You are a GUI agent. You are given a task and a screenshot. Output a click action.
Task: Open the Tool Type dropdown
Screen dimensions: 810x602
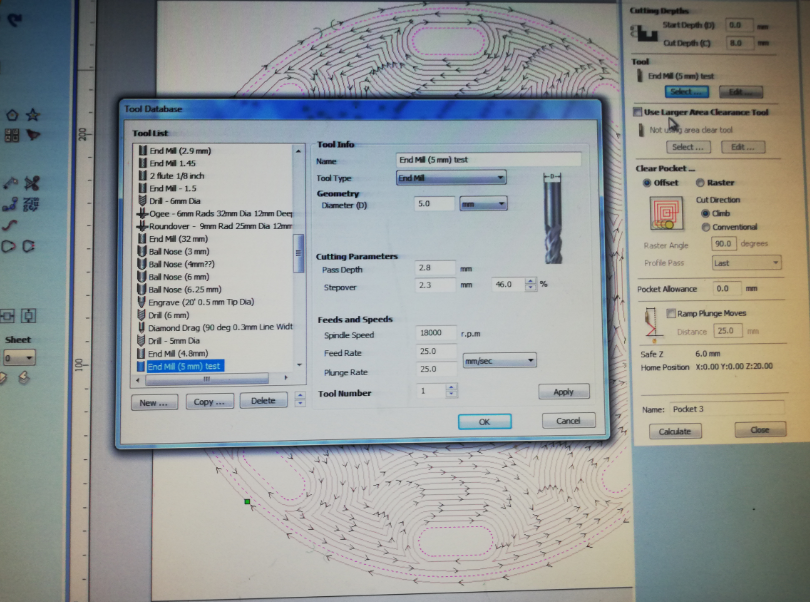[451, 178]
